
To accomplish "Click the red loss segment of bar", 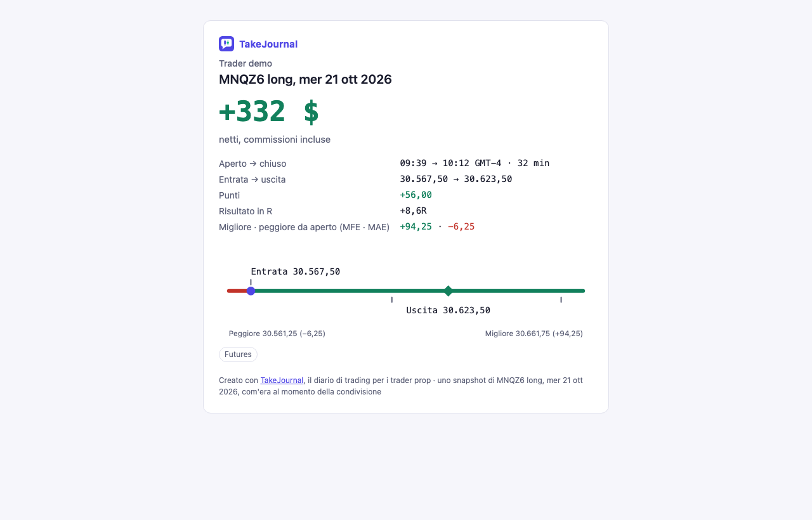I will point(237,291).
